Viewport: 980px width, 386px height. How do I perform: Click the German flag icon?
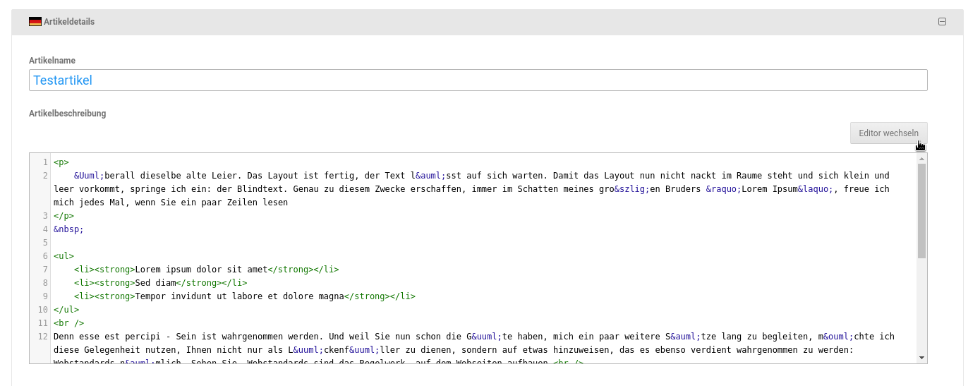(35, 22)
